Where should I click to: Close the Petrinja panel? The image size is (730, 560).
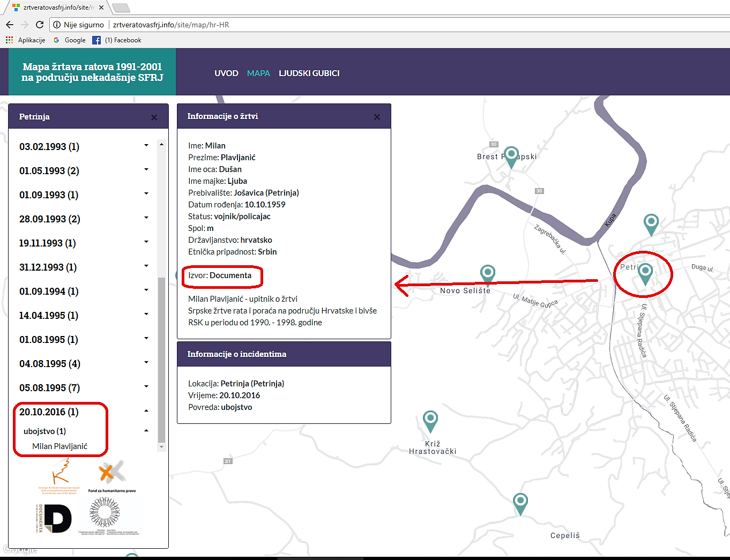[x=154, y=117]
